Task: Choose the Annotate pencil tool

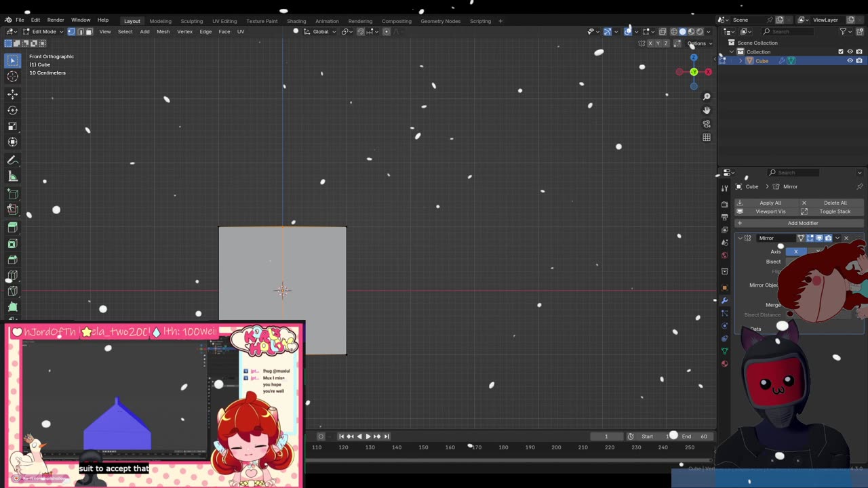Action: click(12, 160)
